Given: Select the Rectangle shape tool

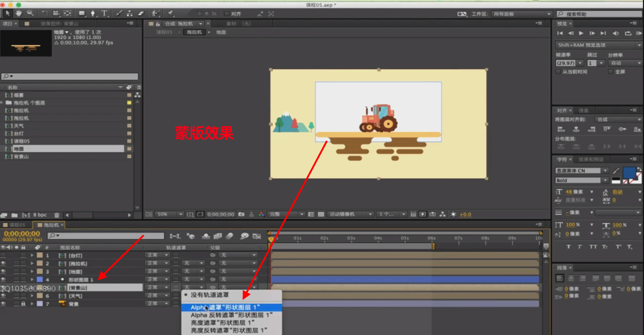Looking at the screenshot, I should 82,13.
